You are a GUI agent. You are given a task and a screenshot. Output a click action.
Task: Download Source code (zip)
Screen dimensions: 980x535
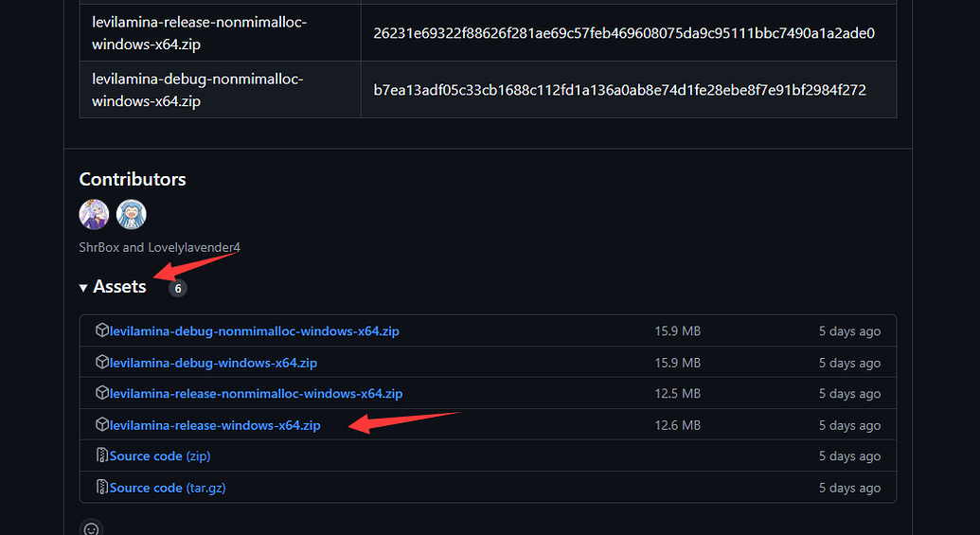point(159,455)
